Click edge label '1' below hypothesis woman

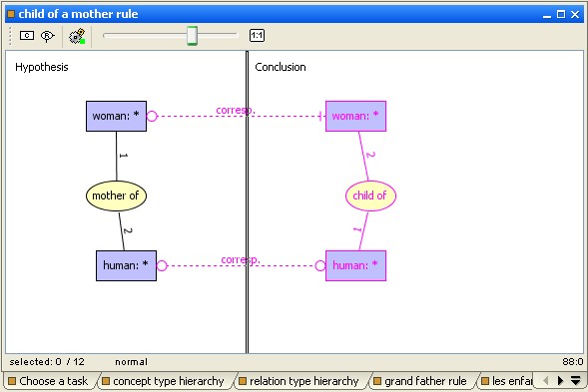click(x=124, y=156)
